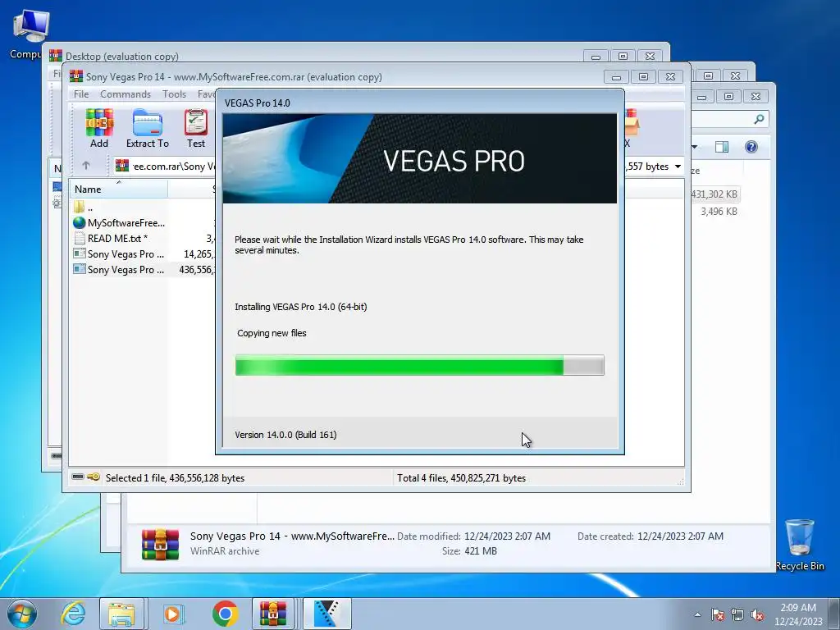This screenshot has width=840, height=630.
Task: Select READ ME.txt * in the list
Action: click(x=111, y=239)
